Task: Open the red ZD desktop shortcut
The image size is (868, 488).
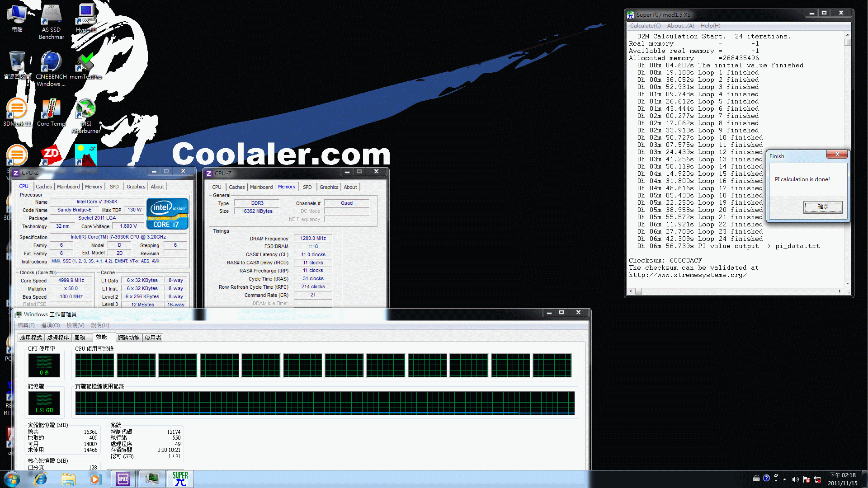Action: [51, 155]
